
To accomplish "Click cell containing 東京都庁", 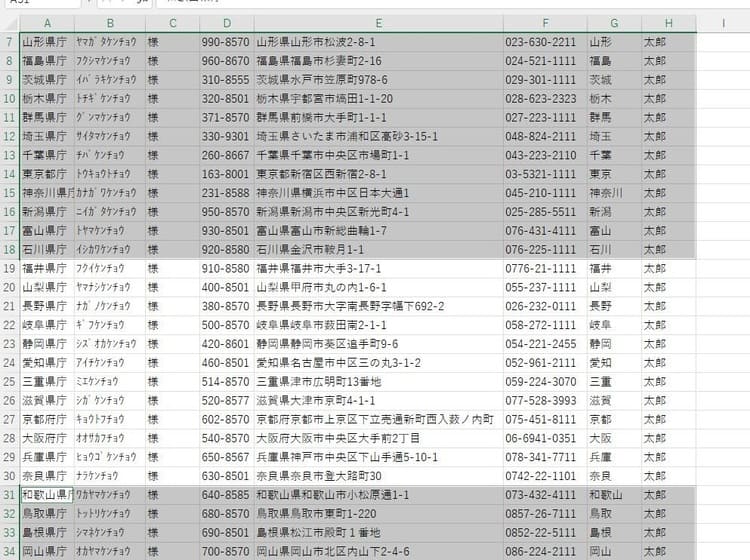I will [x=47, y=174].
